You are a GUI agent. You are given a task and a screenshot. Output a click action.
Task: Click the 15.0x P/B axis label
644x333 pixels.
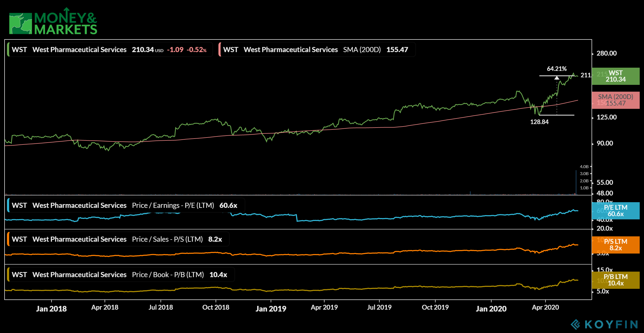[605, 270]
